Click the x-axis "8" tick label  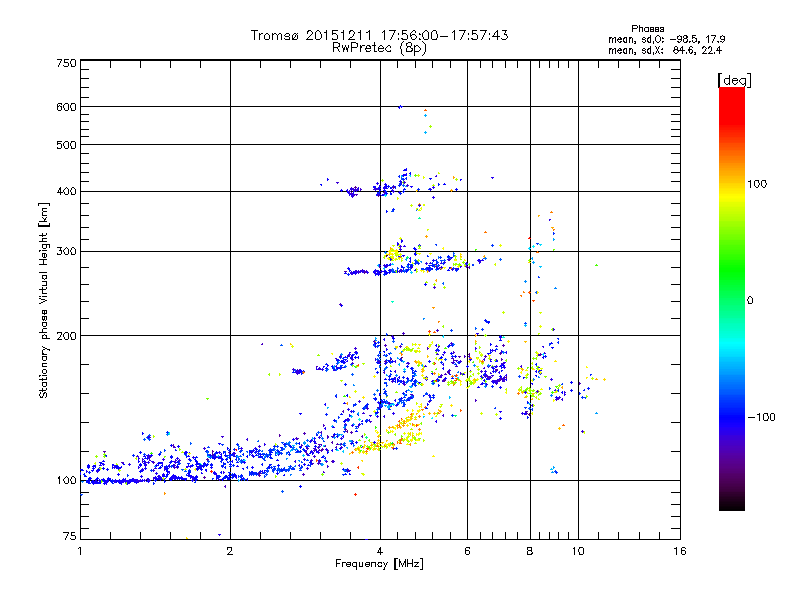coord(530,551)
